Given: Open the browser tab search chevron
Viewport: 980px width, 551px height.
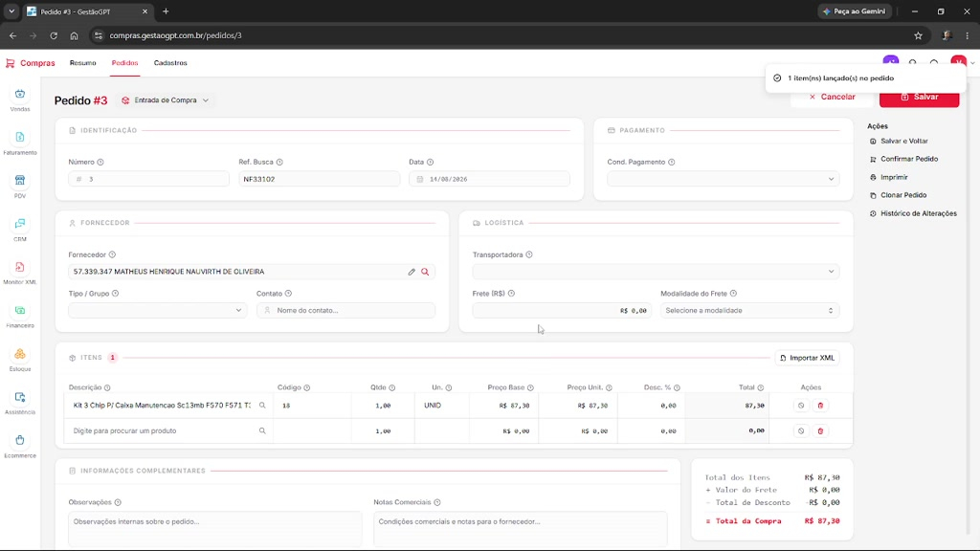Looking at the screenshot, I should point(11,11).
